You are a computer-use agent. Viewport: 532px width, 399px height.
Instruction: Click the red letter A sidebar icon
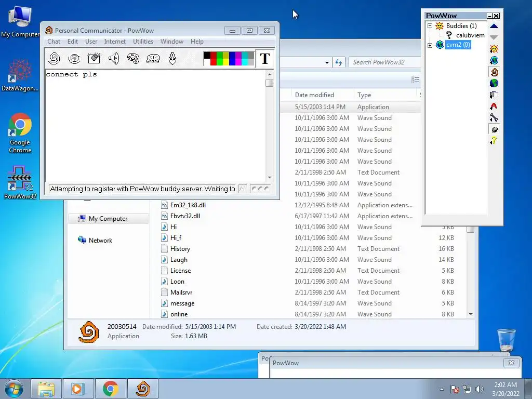pyautogui.click(x=494, y=106)
